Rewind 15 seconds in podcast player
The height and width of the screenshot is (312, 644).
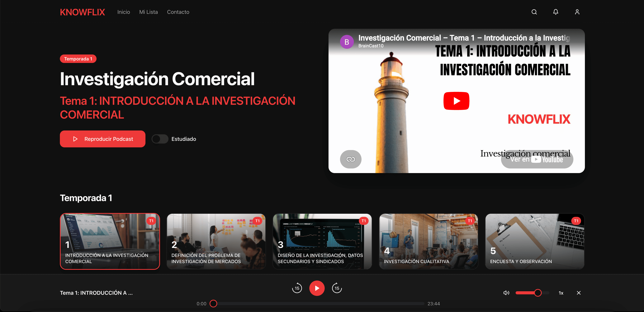click(x=297, y=288)
